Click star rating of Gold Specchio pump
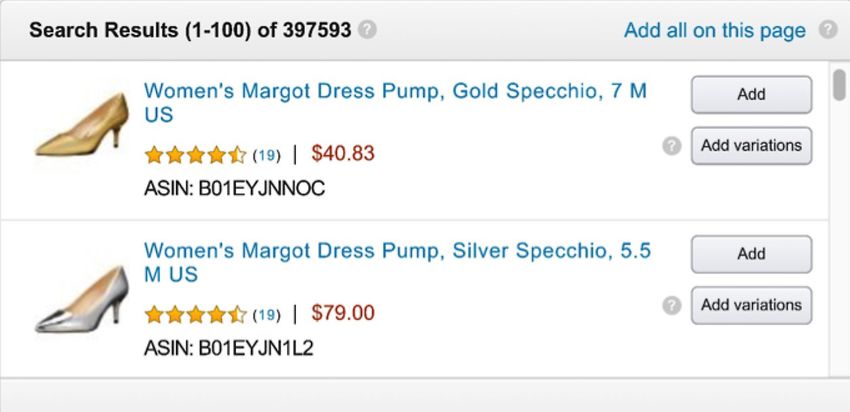The width and height of the screenshot is (850, 412). pos(196,155)
